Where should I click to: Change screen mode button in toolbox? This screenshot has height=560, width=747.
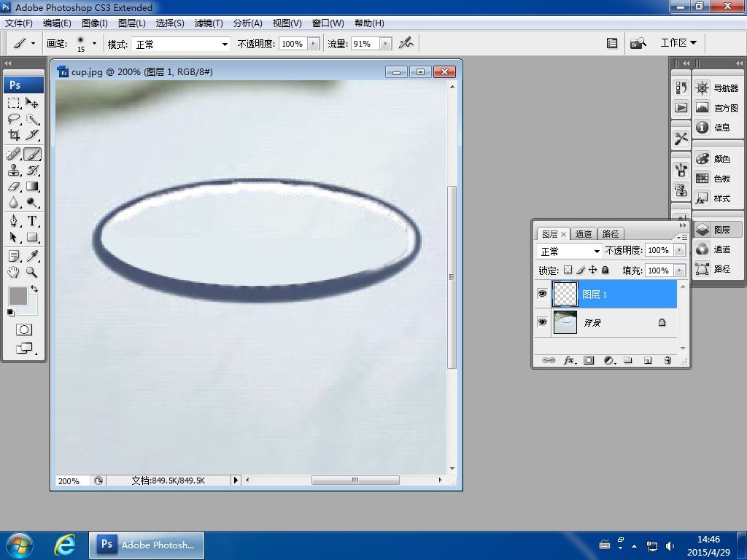coord(24,349)
